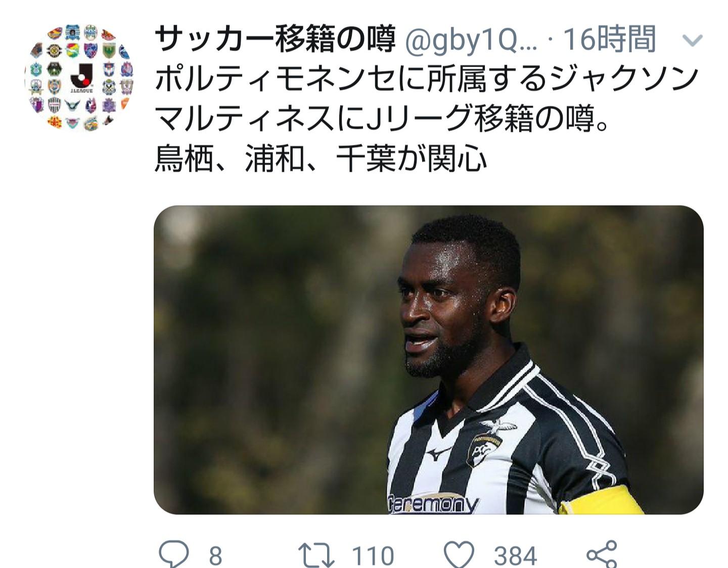Open the サッカー移籍の噂 account name
This screenshot has width=728, height=568.
[275, 39]
